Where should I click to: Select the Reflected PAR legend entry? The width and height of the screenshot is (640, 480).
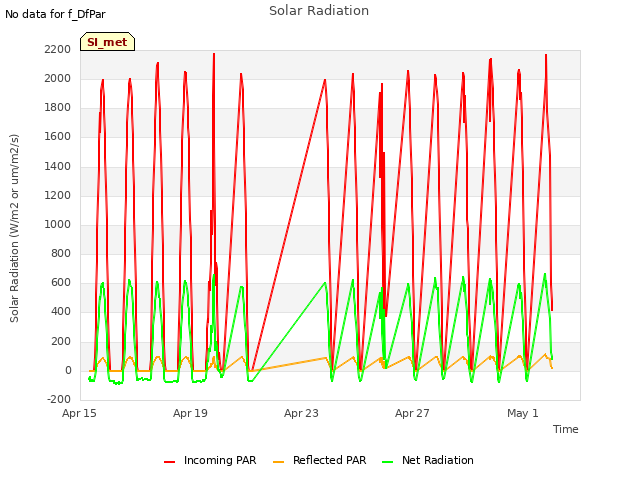click(320, 460)
